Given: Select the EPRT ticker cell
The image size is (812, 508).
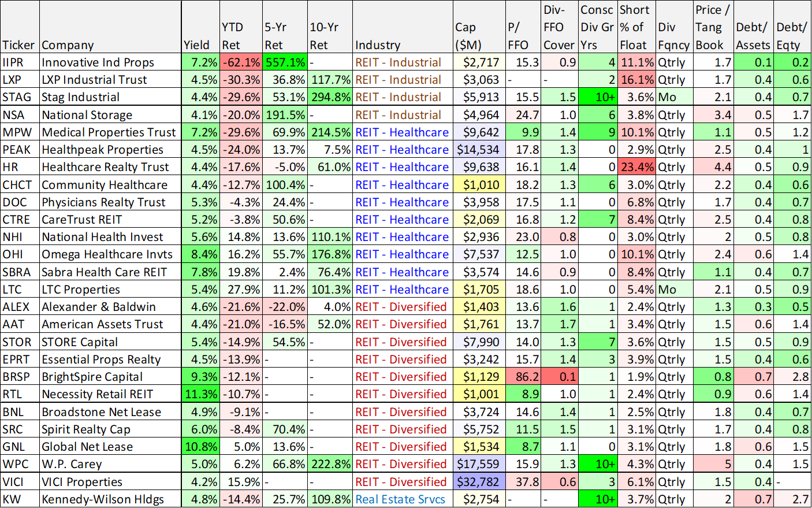Looking at the screenshot, I should click(20, 359).
